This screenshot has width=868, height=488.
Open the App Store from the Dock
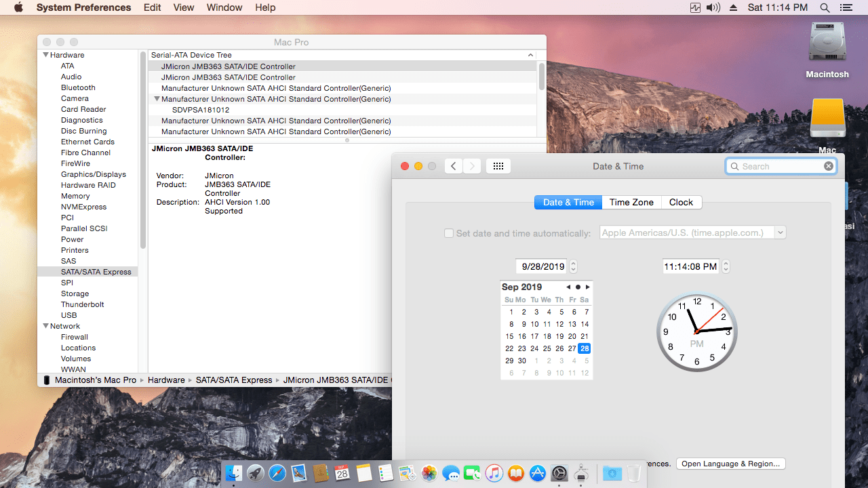click(x=538, y=473)
